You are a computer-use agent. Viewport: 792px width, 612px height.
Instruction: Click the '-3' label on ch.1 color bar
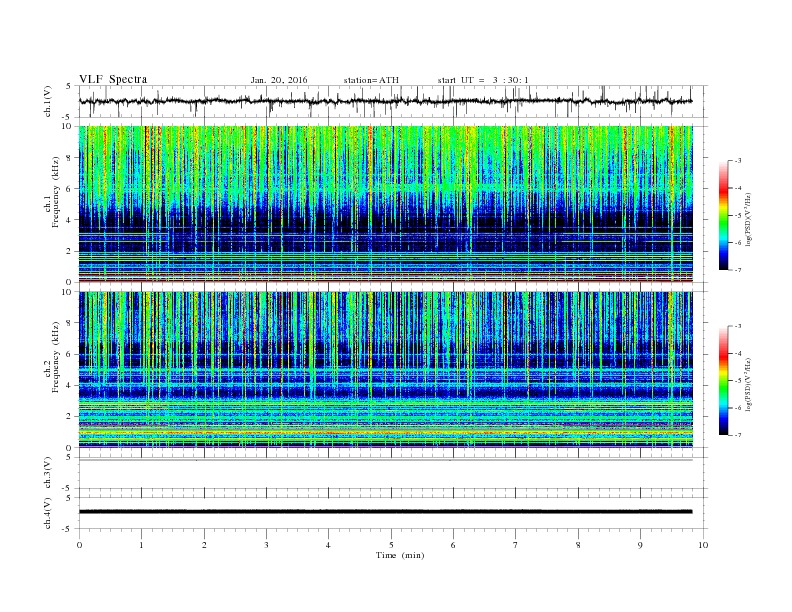(737, 161)
